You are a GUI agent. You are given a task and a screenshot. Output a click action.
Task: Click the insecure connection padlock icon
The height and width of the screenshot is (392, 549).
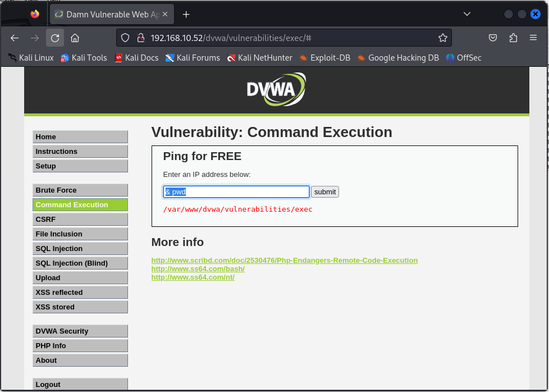pyautogui.click(x=141, y=38)
